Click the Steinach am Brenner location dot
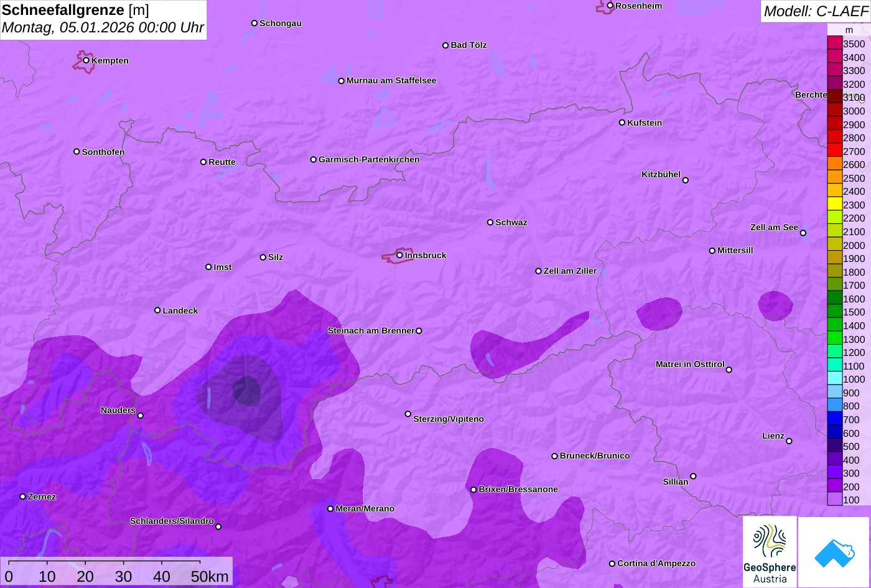The image size is (871, 588). click(419, 331)
